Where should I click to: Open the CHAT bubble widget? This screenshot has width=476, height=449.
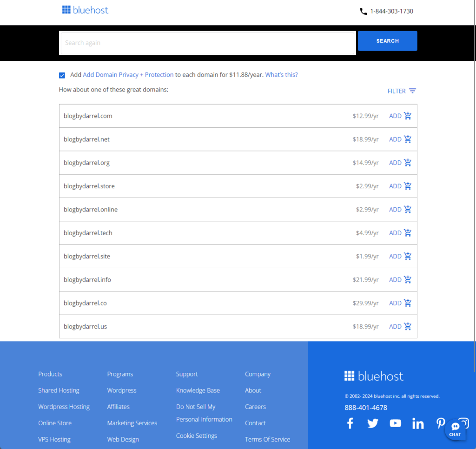point(455,429)
